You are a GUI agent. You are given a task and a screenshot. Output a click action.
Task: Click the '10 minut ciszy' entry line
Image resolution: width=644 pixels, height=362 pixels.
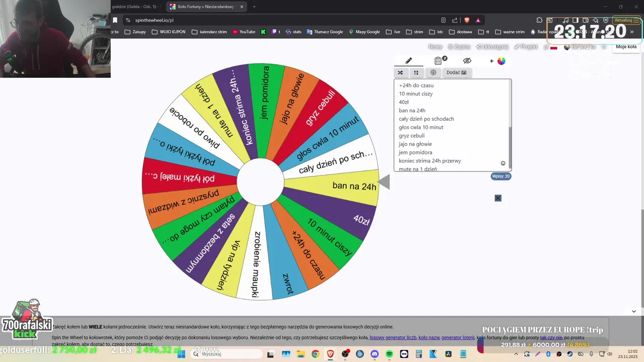pos(416,94)
